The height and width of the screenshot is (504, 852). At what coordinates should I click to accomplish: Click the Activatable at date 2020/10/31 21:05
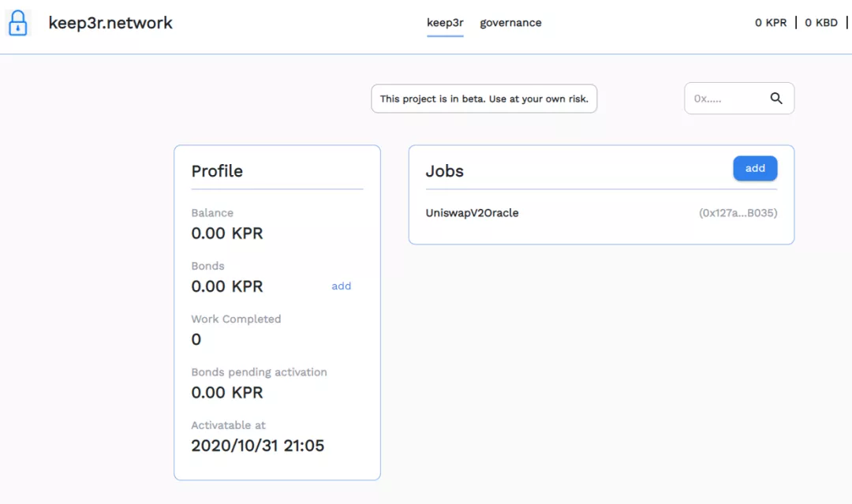(258, 446)
